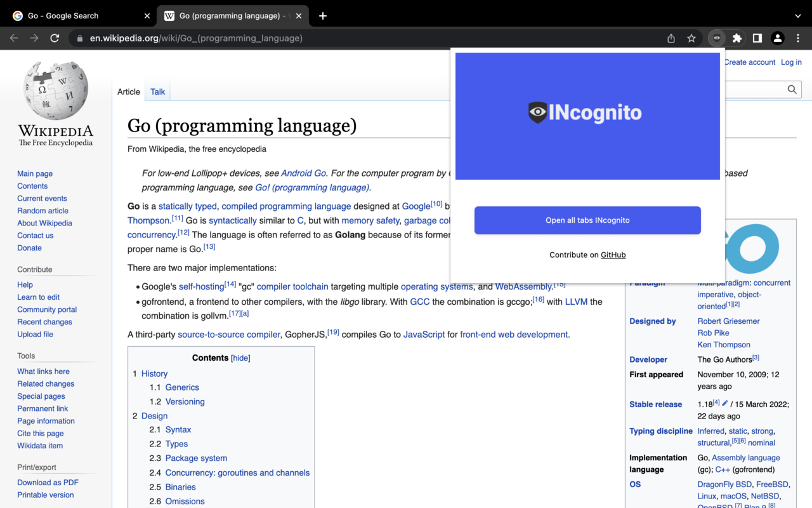Open tab search chevron at top right
The height and width of the screenshot is (508, 812).
(x=797, y=16)
